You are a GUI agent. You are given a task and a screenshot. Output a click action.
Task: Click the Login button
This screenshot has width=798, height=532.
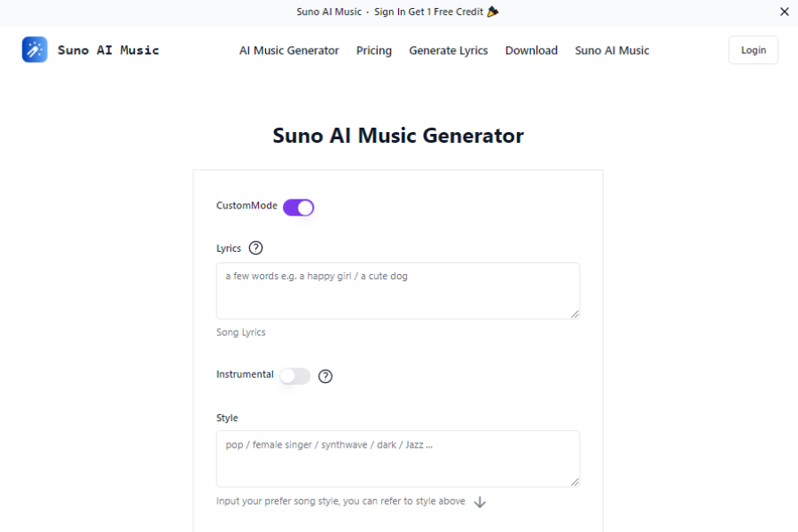point(752,50)
